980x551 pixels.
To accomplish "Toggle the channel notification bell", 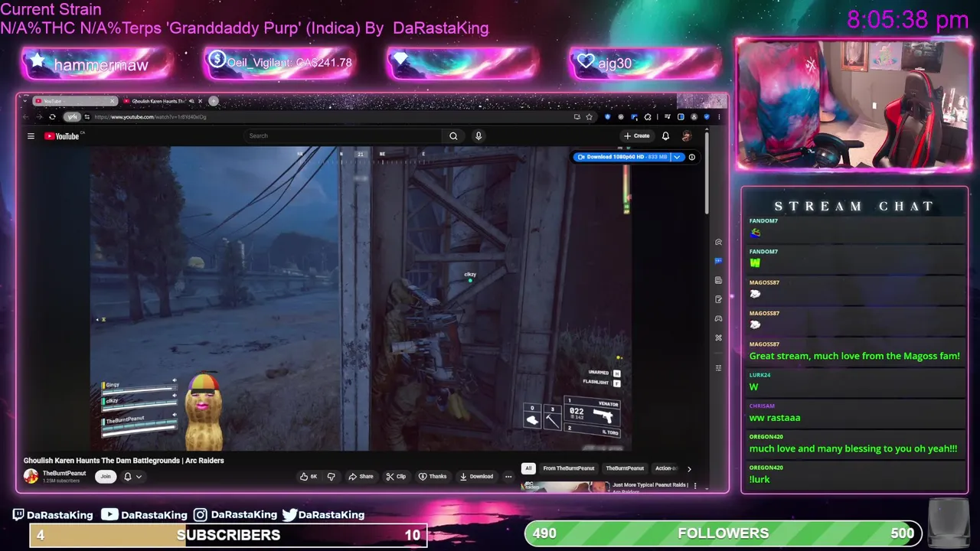I will coord(128,476).
